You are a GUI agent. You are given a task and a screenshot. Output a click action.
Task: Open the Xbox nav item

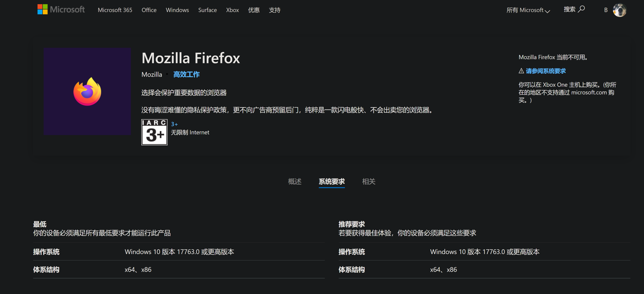[x=233, y=10]
